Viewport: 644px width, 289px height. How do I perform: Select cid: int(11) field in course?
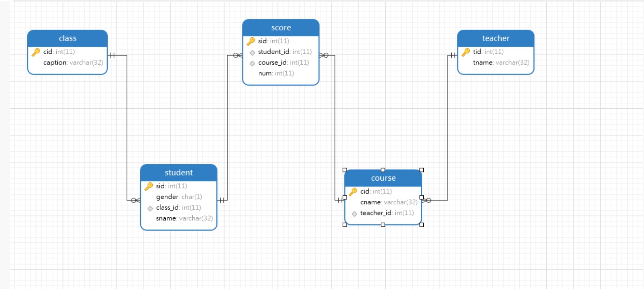(376, 191)
